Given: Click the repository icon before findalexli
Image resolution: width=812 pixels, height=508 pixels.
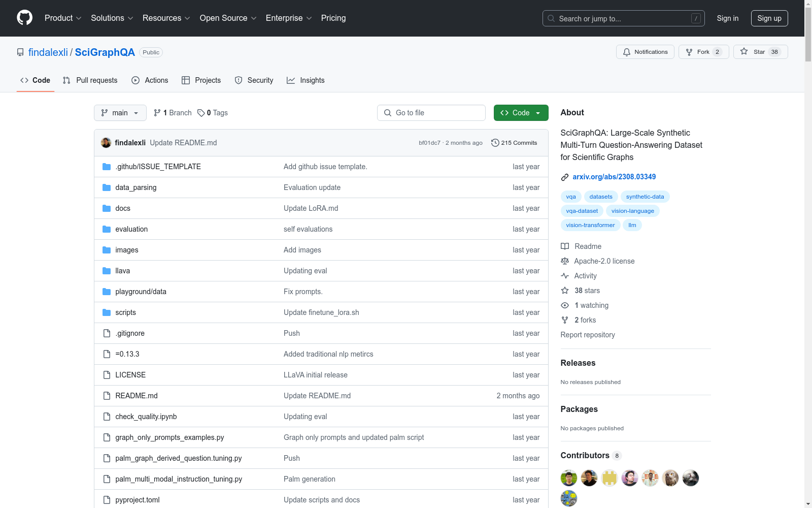Looking at the screenshot, I should tap(20, 52).
